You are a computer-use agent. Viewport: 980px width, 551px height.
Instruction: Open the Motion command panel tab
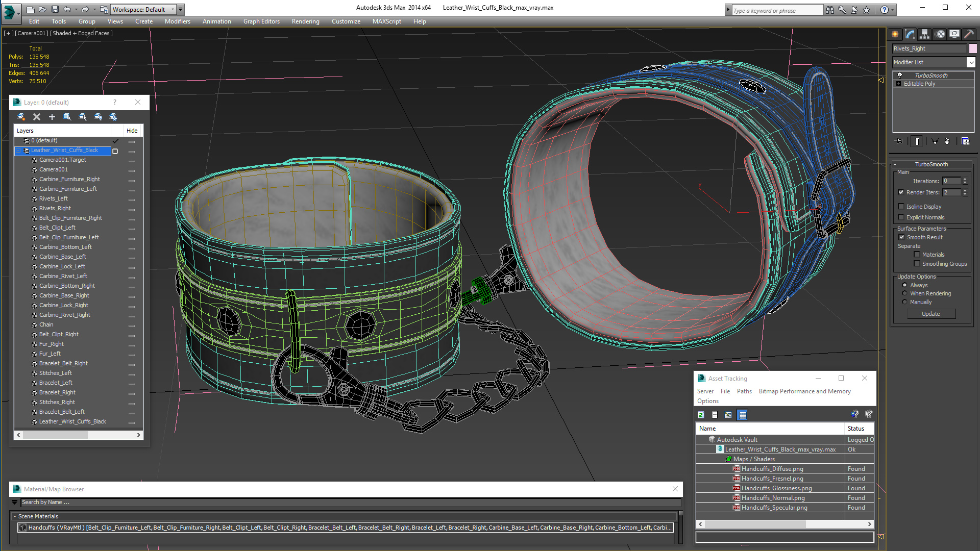[x=940, y=34]
